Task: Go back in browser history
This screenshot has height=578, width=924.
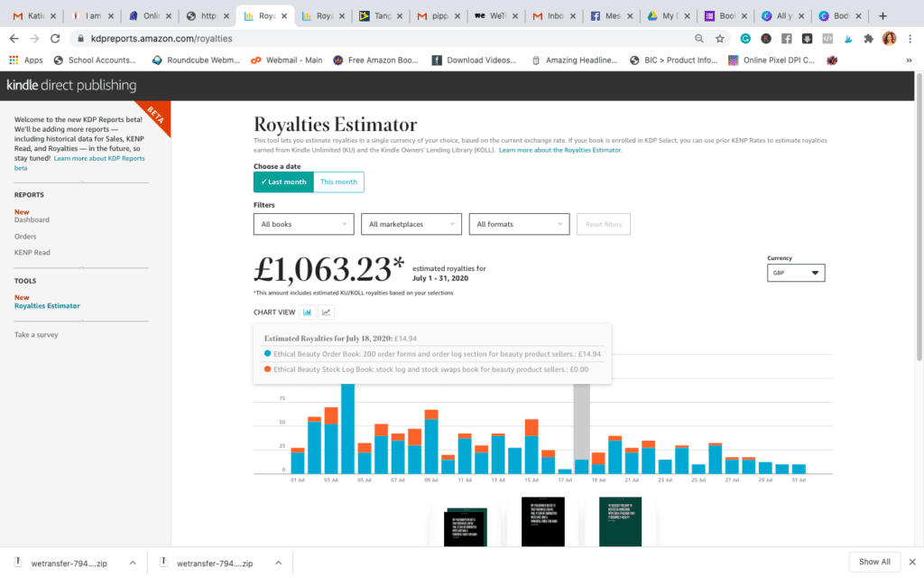Action: pos(14,38)
